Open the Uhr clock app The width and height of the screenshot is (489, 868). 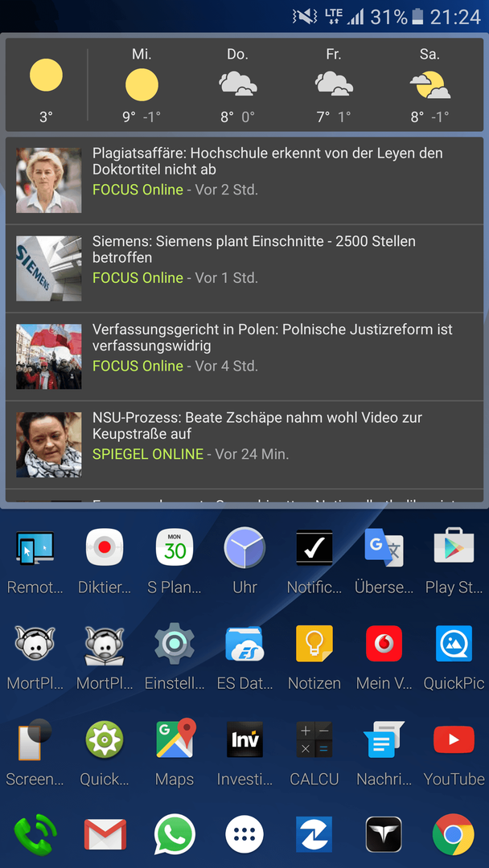tap(244, 548)
